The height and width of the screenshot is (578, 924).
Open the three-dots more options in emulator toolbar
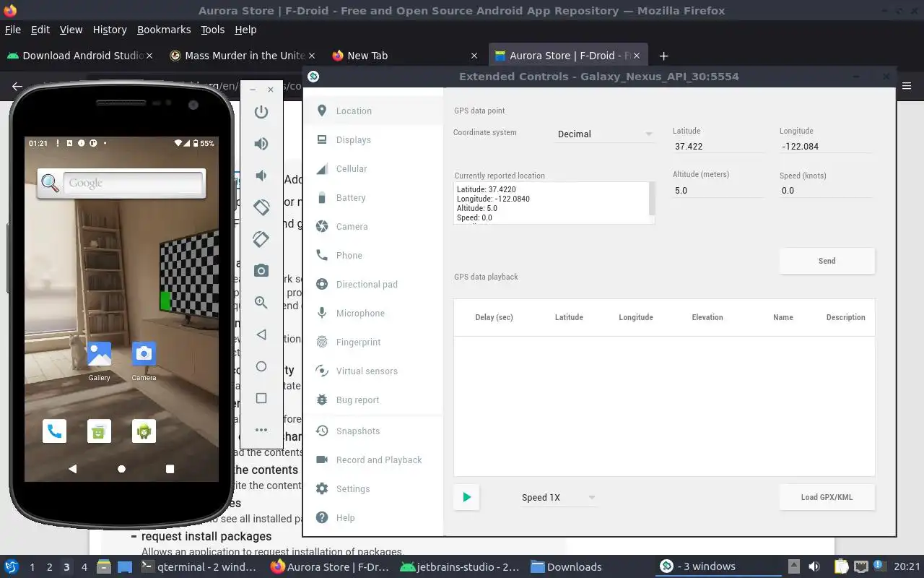click(x=261, y=430)
